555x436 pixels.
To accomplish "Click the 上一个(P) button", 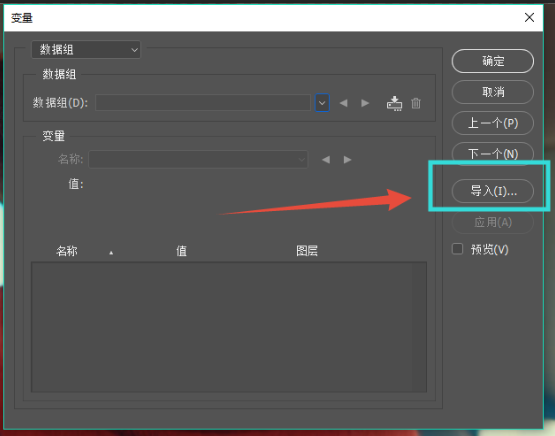I will pos(493,123).
